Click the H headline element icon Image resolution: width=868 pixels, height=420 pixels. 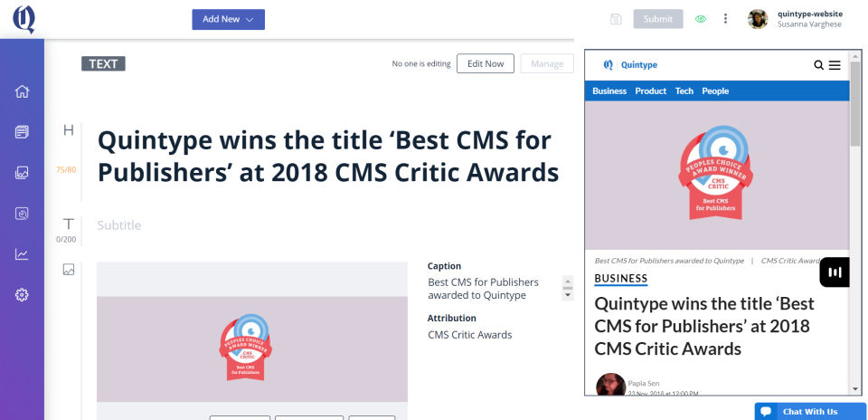[x=68, y=130]
